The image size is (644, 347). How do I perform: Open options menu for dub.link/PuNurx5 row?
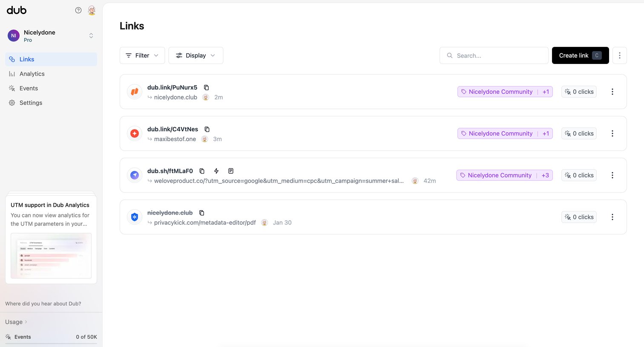[612, 92]
